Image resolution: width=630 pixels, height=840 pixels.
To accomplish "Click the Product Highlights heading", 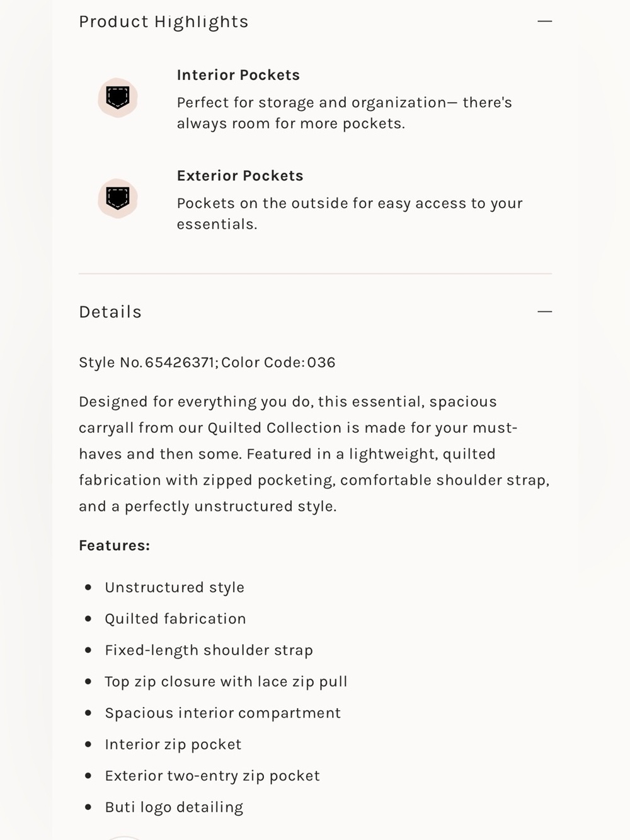I will tap(164, 22).
